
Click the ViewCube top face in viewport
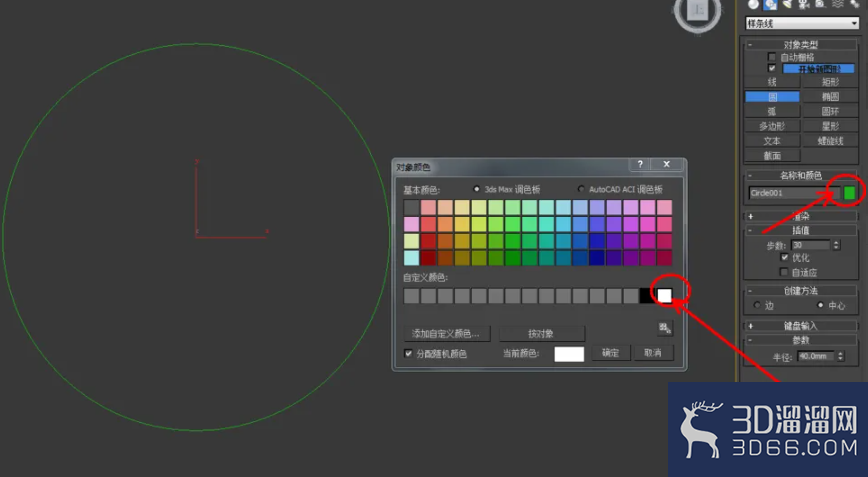click(x=698, y=11)
